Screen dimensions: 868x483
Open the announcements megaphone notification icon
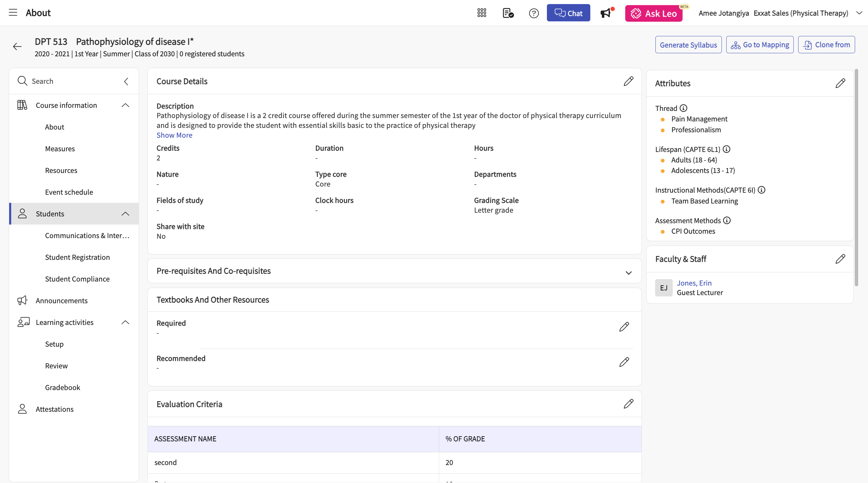[606, 13]
